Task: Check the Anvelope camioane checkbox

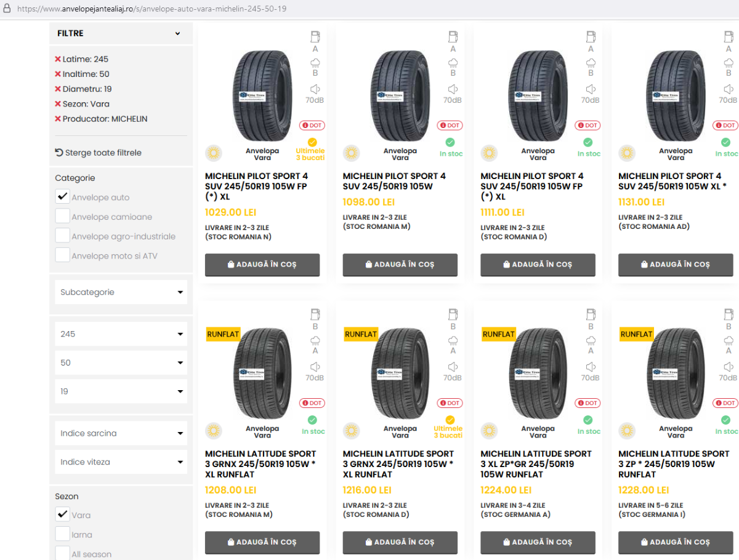Action: click(x=62, y=217)
